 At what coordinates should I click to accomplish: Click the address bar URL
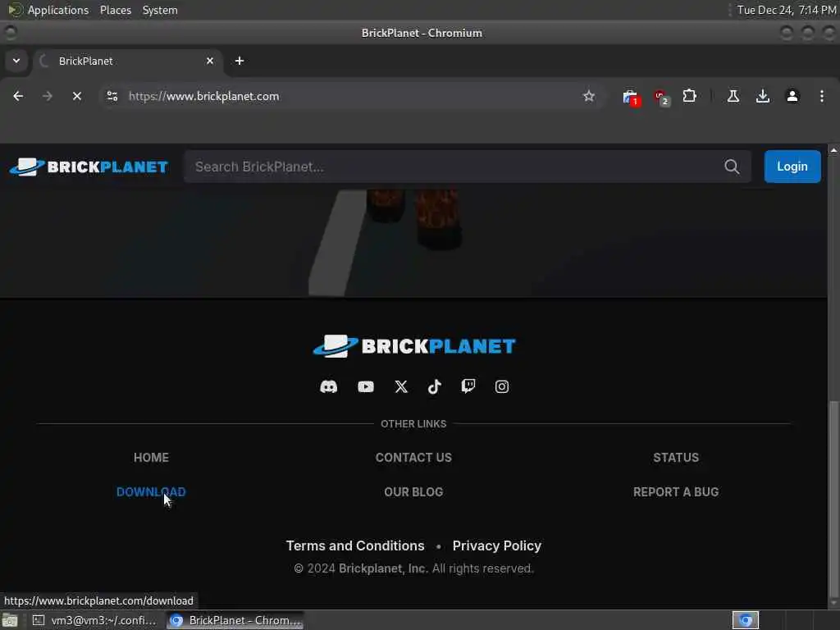(x=203, y=97)
